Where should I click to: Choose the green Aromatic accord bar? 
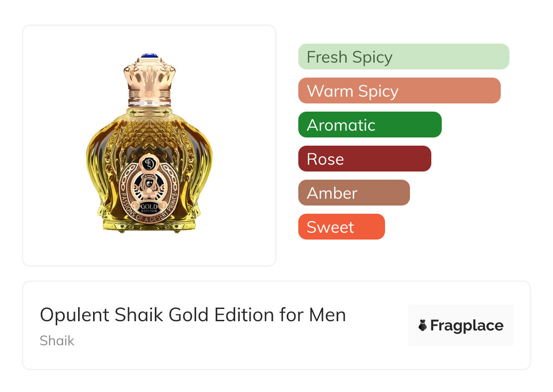pos(370,125)
